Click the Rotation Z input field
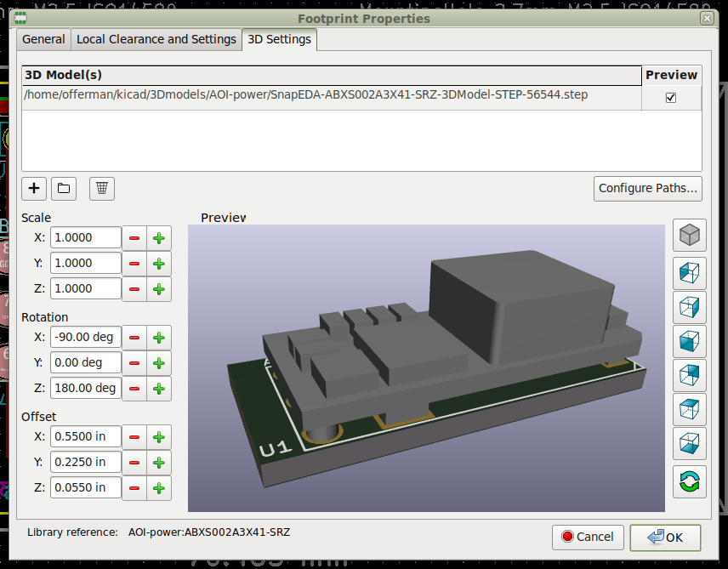Image resolution: width=728 pixels, height=569 pixels. [85, 389]
